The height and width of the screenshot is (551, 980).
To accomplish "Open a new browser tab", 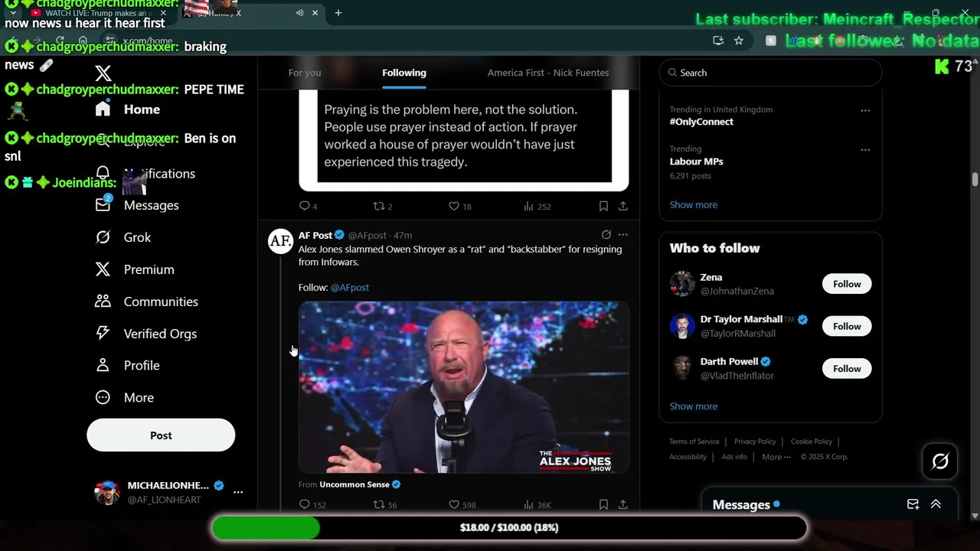I will pyautogui.click(x=338, y=13).
